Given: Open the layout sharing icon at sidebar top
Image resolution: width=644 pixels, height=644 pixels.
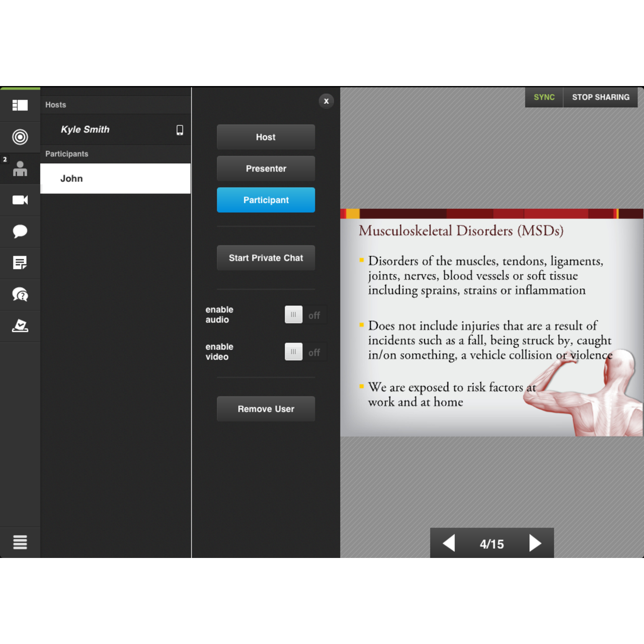Looking at the screenshot, I should 20,105.
